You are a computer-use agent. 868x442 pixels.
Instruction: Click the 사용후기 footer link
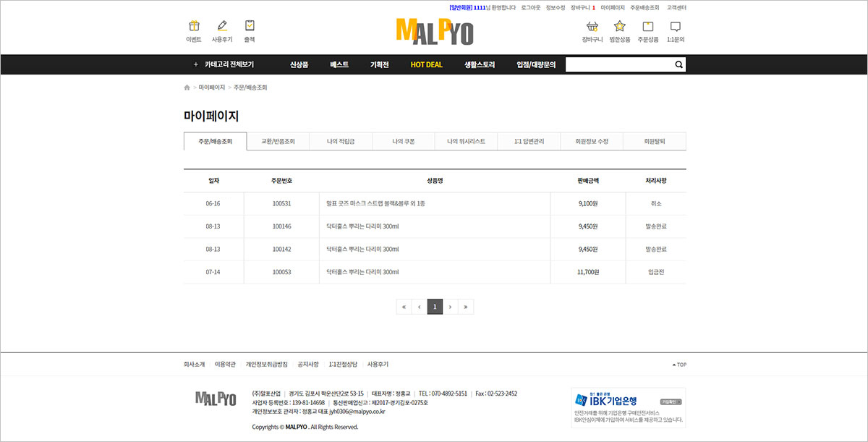coord(378,365)
